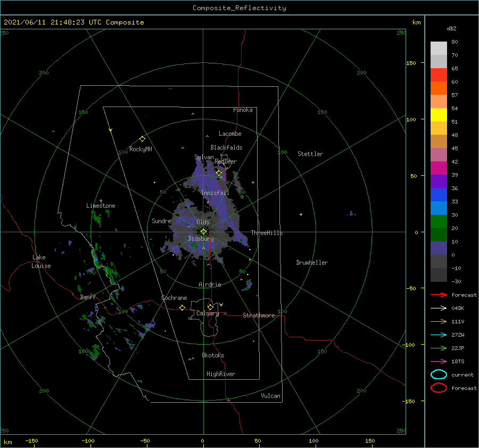The height and width of the screenshot is (448, 479).
Task: Select the Okotoks label
Action: (x=213, y=355)
